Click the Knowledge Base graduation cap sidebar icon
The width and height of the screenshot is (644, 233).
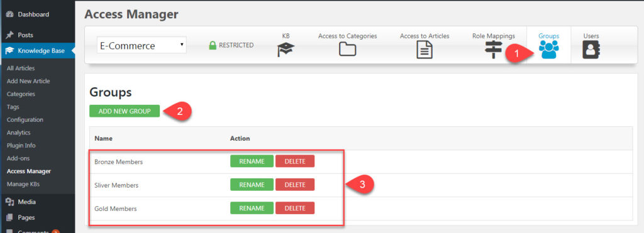pos(10,51)
